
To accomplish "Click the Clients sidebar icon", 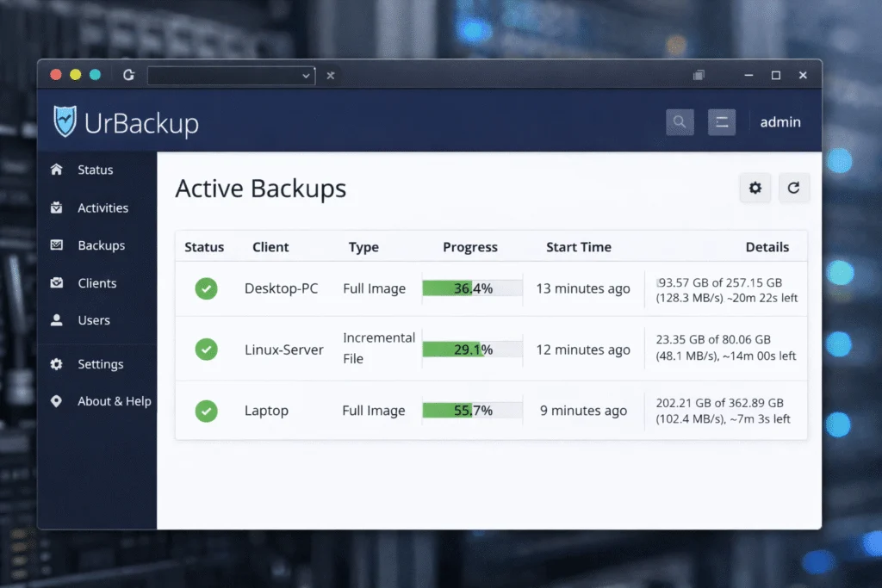I will point(58,282).
